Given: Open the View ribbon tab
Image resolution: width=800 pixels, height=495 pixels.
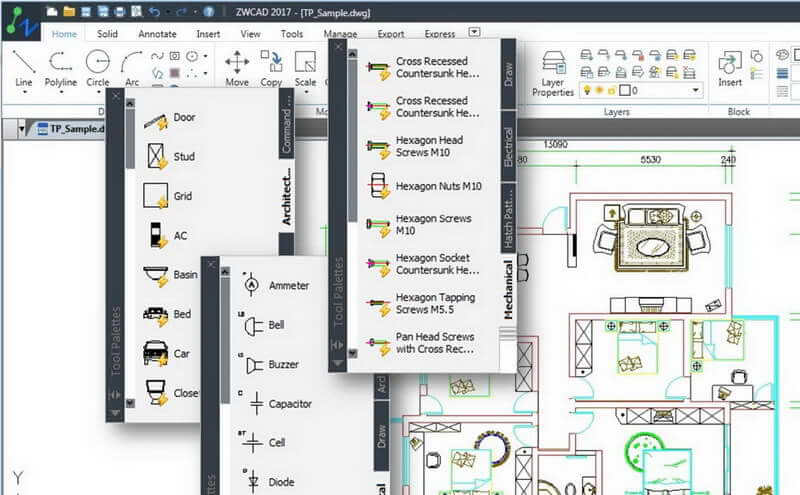Looking at the screenshot, I should 250,34.
